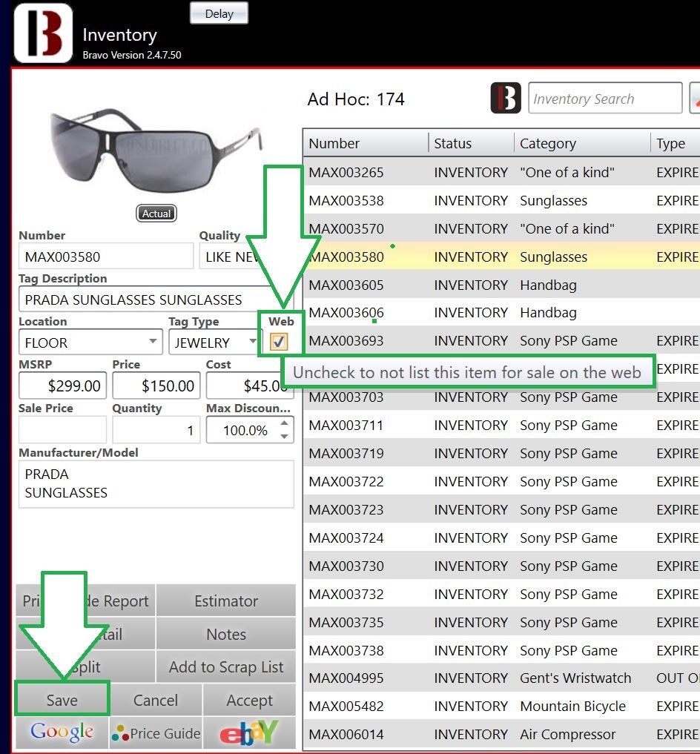Select row MAX003606 Handbag
Screen dimensions: 700x754
(x=502, y=312)
